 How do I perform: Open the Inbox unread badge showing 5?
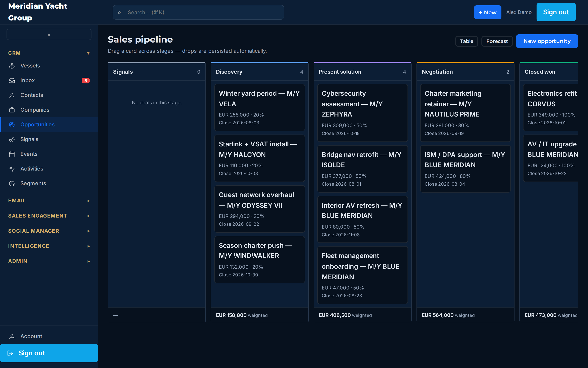(x=86, y=81)
